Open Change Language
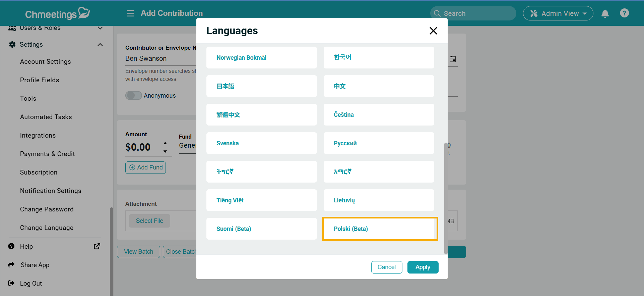Screen dimensions: 644x296 pyautogui.click(x=47, y=228)
